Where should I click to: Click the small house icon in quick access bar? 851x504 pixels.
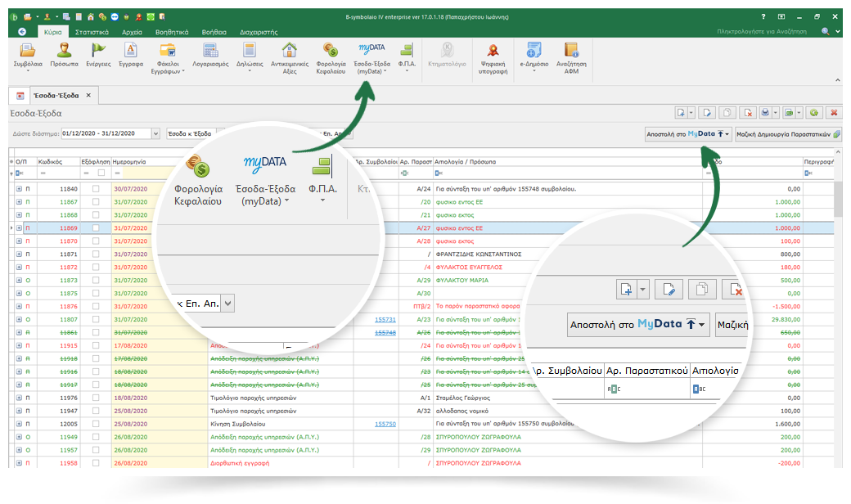91,17
